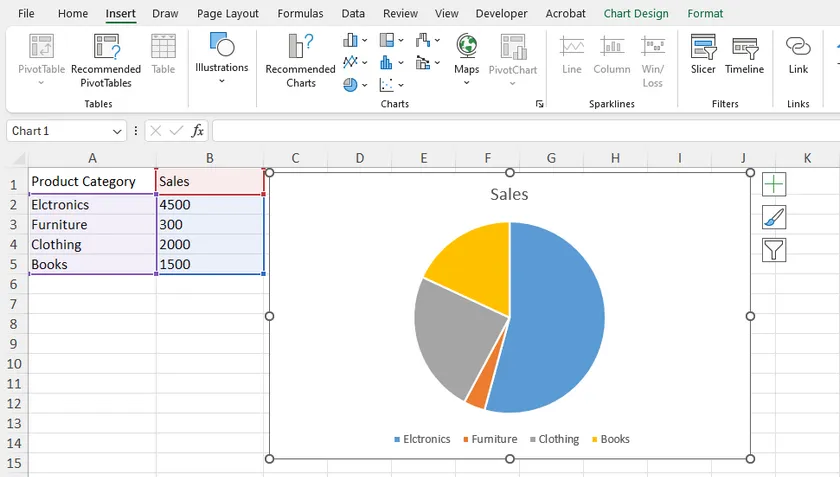
Task: Insert a combo chart
Action: (423, 63)
